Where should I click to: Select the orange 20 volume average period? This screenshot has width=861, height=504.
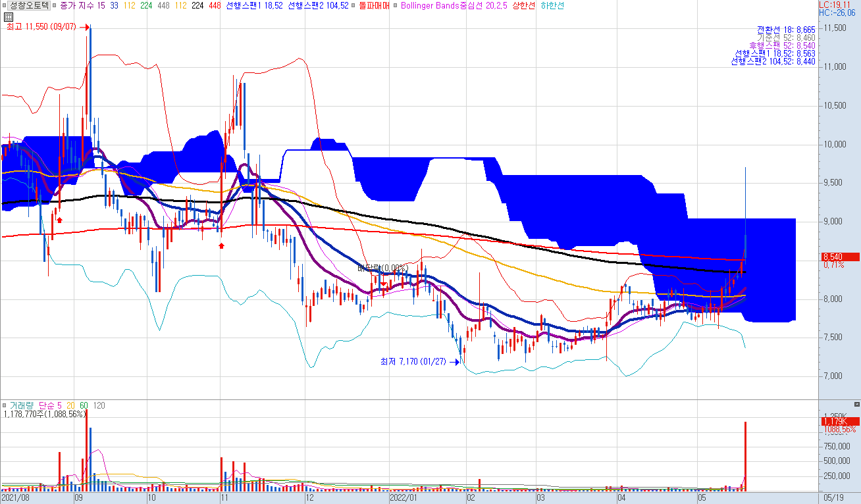click(70, 405)
